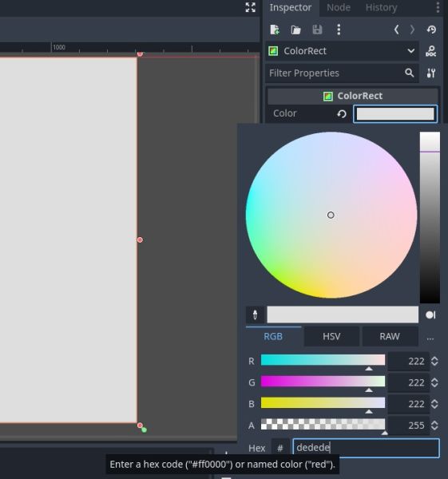Select RAW color mode
The height and width of the screenshot is (479, 448).
coord(390,336)
